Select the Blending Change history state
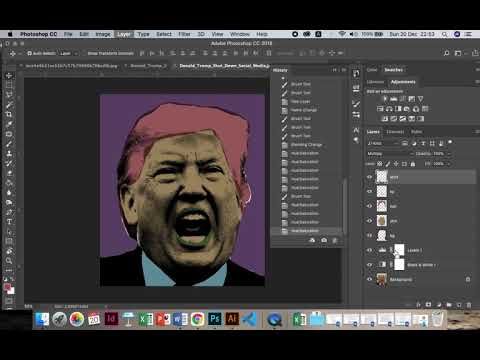480x360 pixels. (307, 145)
